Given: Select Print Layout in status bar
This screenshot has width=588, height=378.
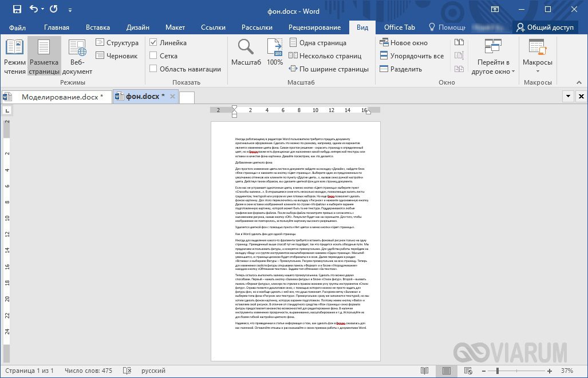Looking at the screenshot, I should point(446,371).
